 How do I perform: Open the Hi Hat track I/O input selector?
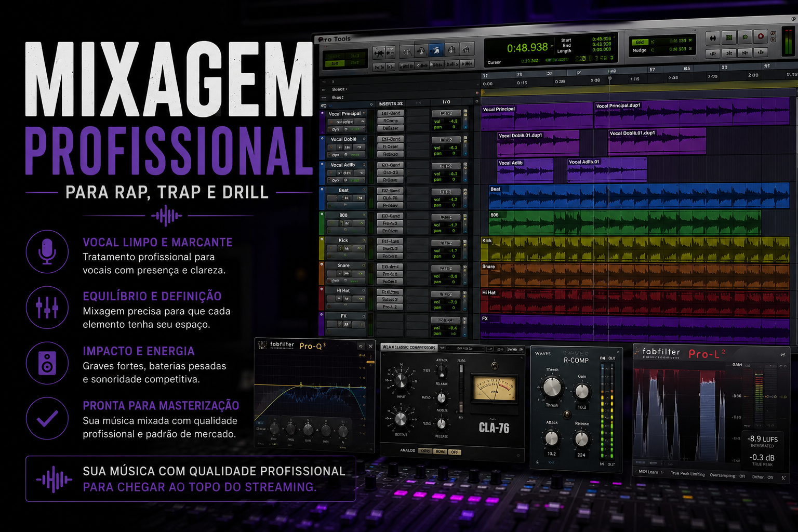tap(446, 294)
